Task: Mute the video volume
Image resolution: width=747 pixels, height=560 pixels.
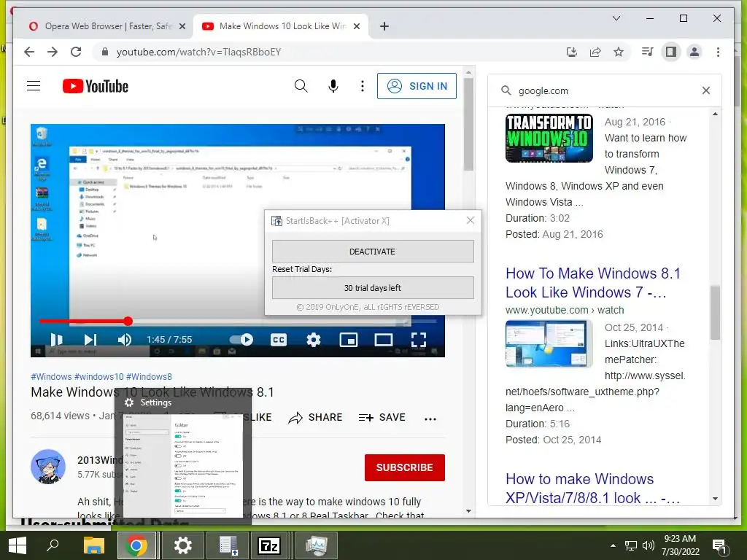Action: 124,340
